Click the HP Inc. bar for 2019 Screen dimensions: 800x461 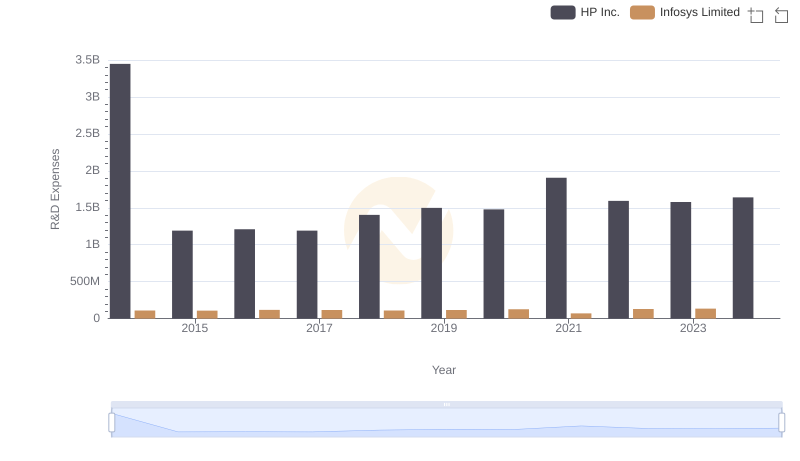click(432, 263)
